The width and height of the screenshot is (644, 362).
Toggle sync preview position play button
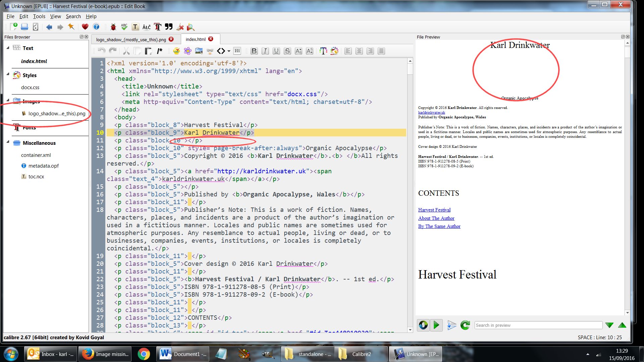436,325
